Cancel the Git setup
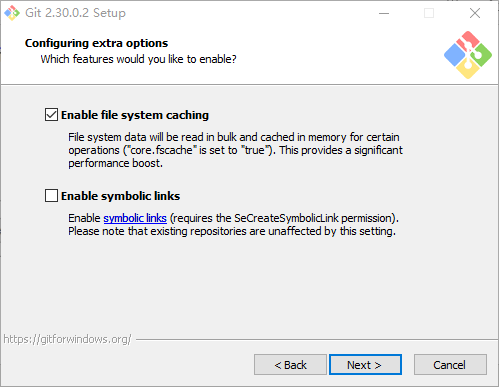Image resolution: width=499 pixels, height=387 pixels. click(450, 365)
